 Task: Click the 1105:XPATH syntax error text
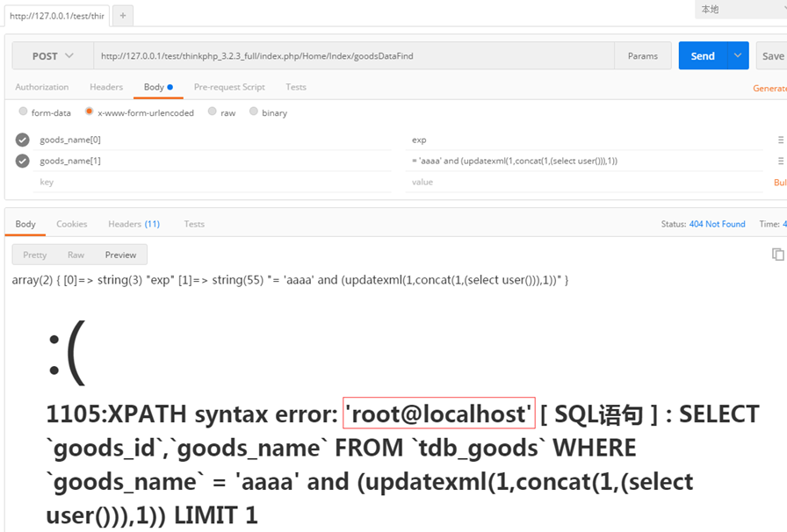(192, 414)
